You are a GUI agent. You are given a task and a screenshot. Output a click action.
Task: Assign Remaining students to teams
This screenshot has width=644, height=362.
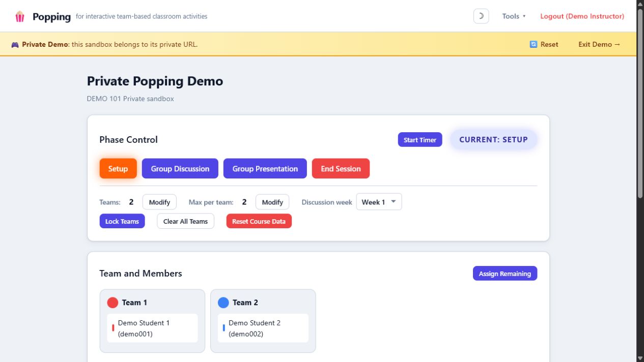pyautogui.click(x=505, y=274)
